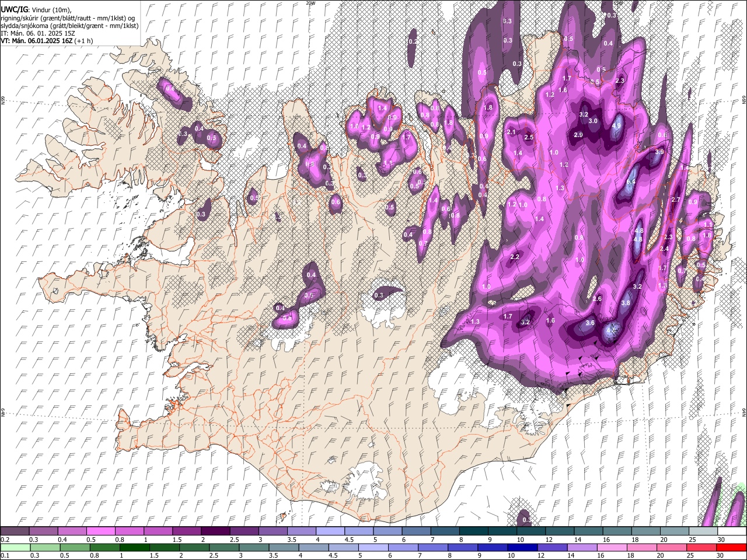Click the '2.9' snowfall value on map
Screen dimensions: 747x560
578,135
